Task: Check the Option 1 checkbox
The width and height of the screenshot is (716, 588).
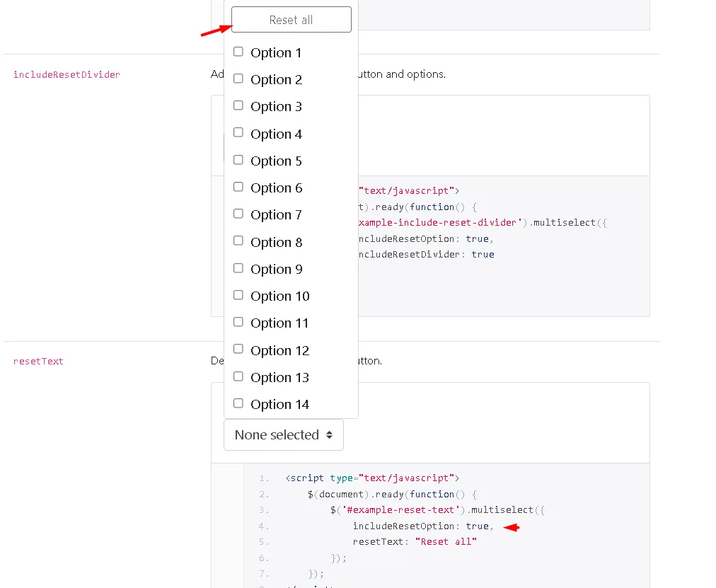Action: 238,52
